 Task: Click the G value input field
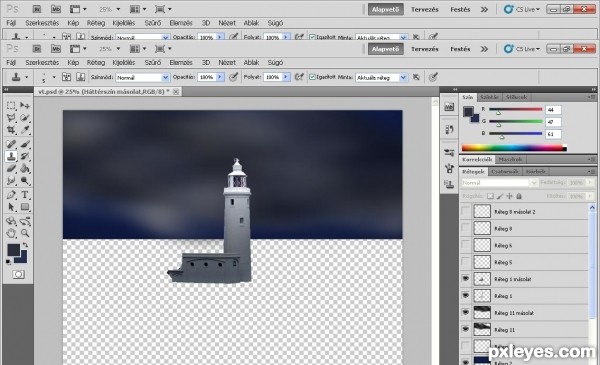coord(553,122)
